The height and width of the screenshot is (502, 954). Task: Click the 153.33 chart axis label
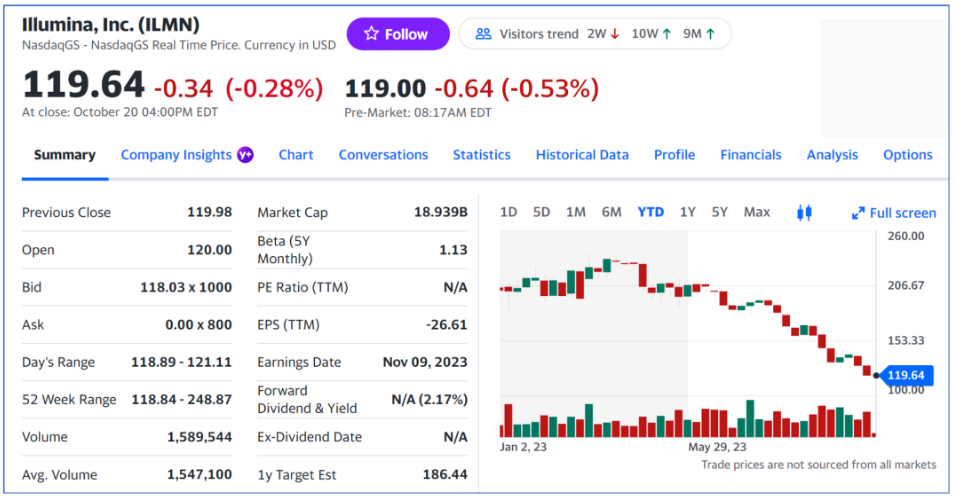pos(905,341)
